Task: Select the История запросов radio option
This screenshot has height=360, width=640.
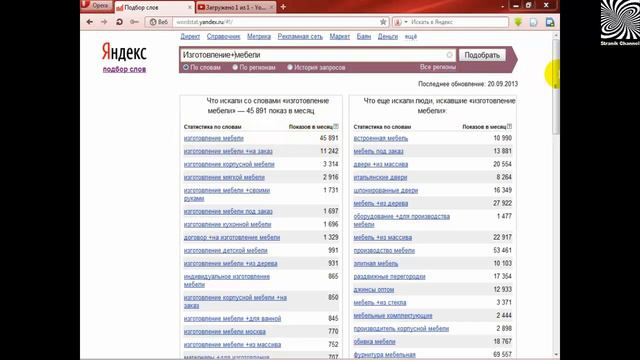Action: pyautogui.click(x=289, y=67)
